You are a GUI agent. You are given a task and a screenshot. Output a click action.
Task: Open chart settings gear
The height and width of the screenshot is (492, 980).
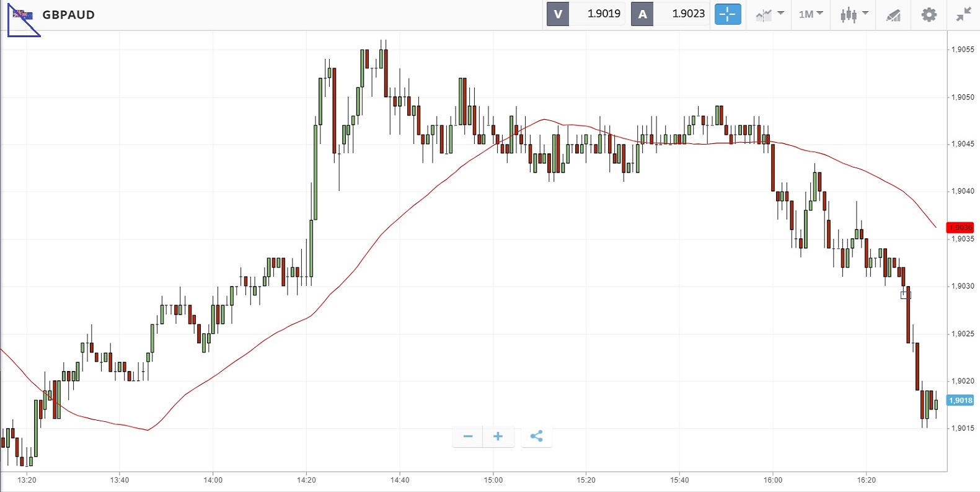929,14
